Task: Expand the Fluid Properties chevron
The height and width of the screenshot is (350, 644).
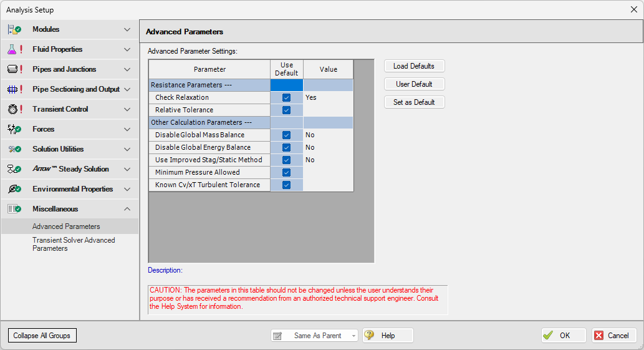Action: coord(127,49)
